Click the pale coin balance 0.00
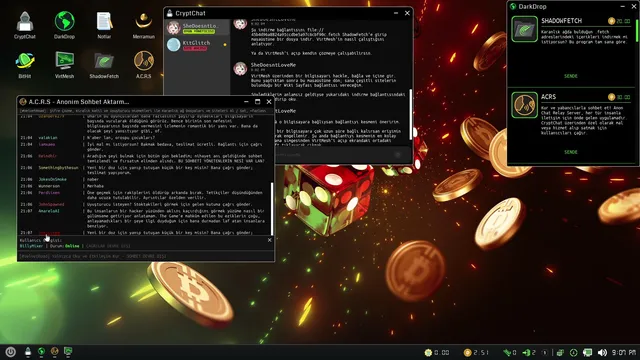Image resolution: width=640 pixels, height=360 pixels. pyautogui.click(x=437, y=352)
